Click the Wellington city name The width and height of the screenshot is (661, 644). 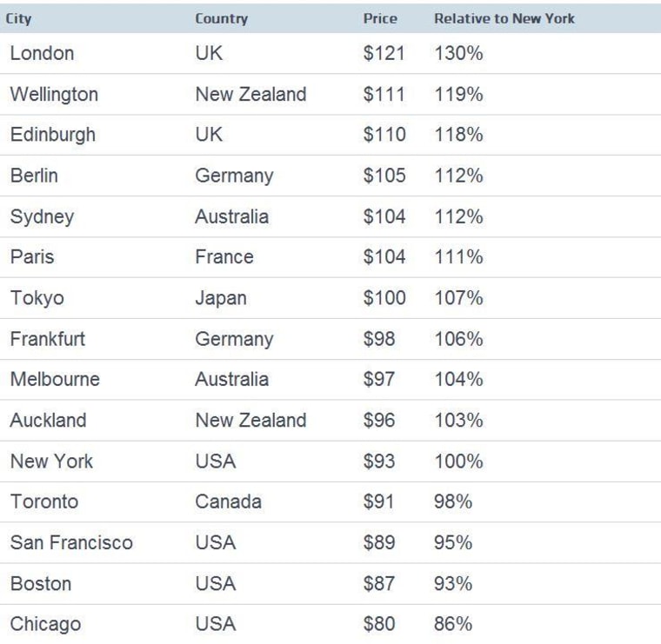(x=54, y=94)
